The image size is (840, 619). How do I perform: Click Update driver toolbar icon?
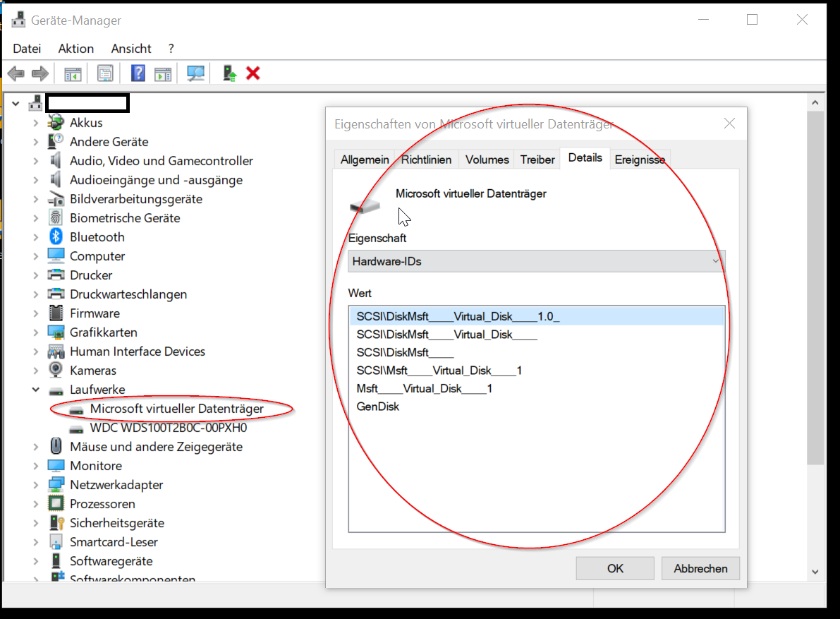coord(229,73)
